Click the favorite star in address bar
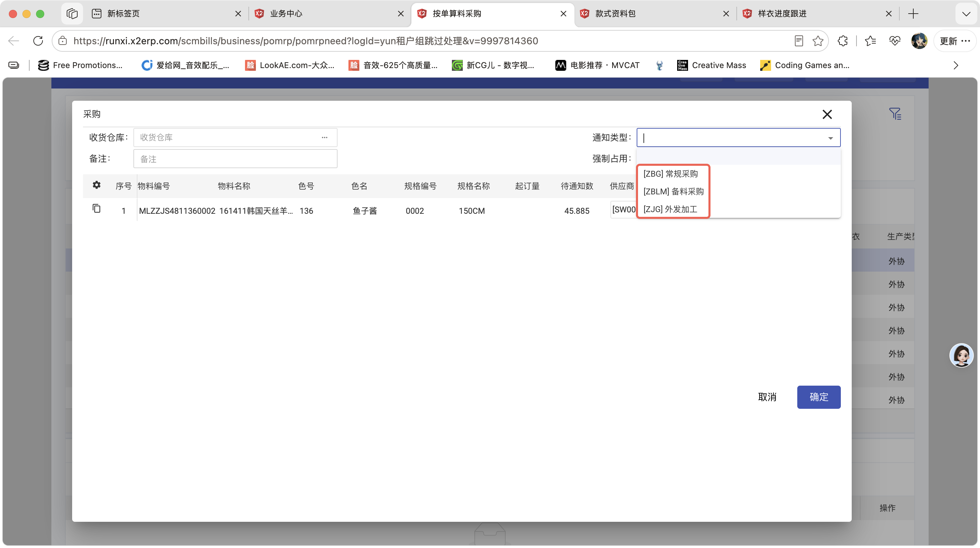Image resolution: width=980 pixels, height=548 pixels. [818, 41]
